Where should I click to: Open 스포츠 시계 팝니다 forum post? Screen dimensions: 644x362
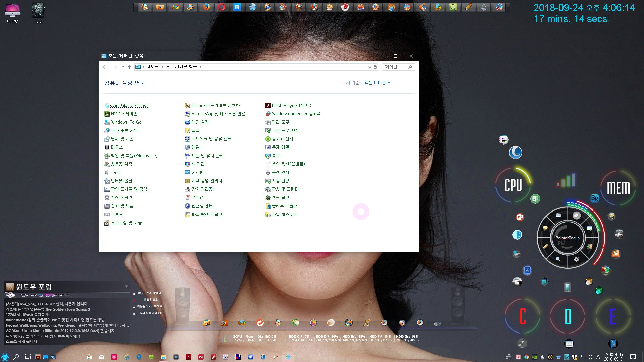(21, 342)
